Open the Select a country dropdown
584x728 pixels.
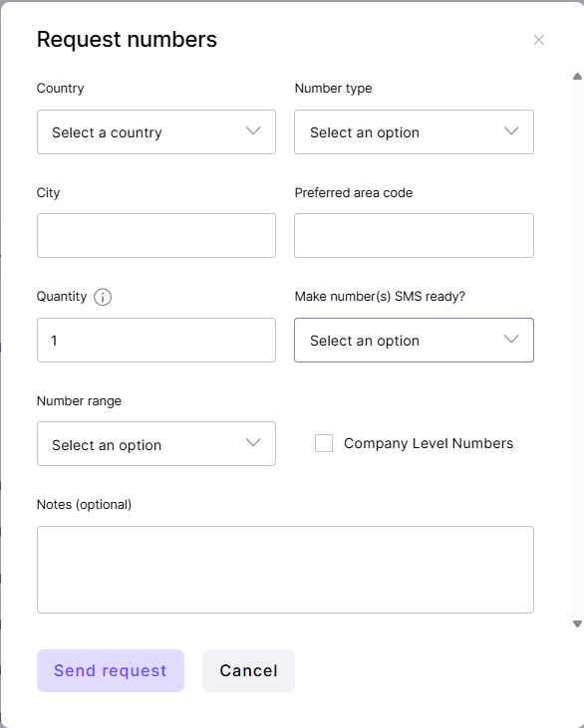tap(156, 131)
